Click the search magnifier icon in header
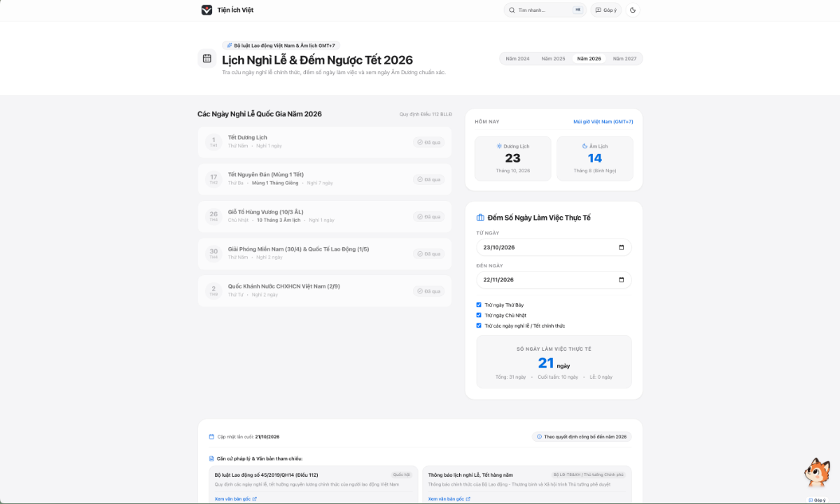The width and height of the screenshot is (840, 504). 512,10
